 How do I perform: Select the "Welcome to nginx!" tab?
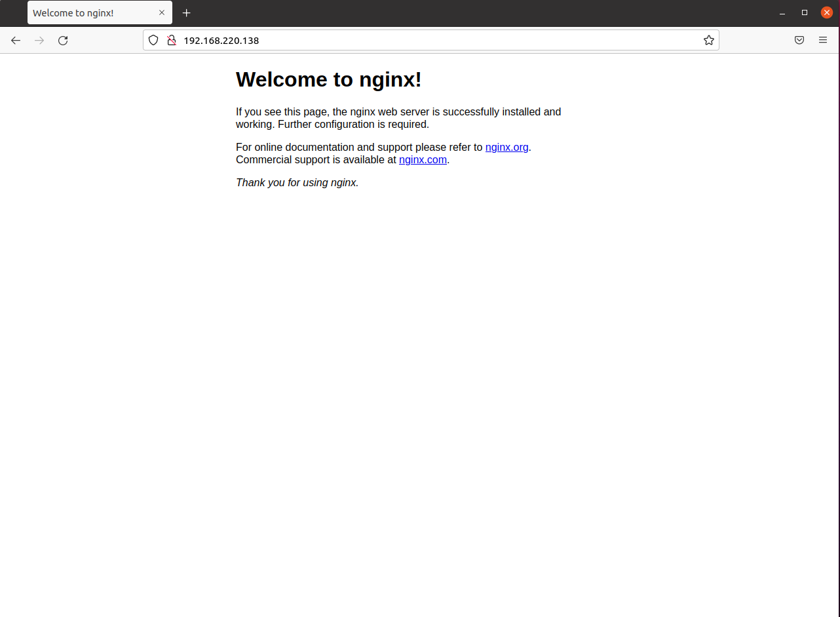pos(85,12)
